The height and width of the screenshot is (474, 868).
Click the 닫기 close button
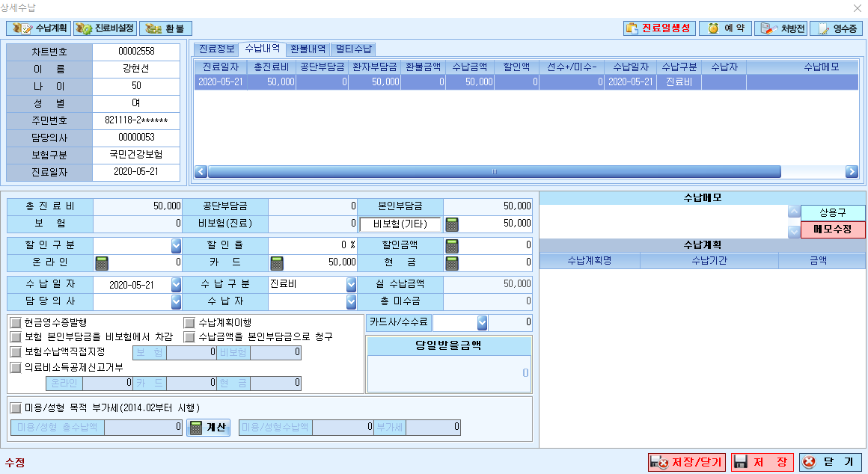tap(831, 462)
